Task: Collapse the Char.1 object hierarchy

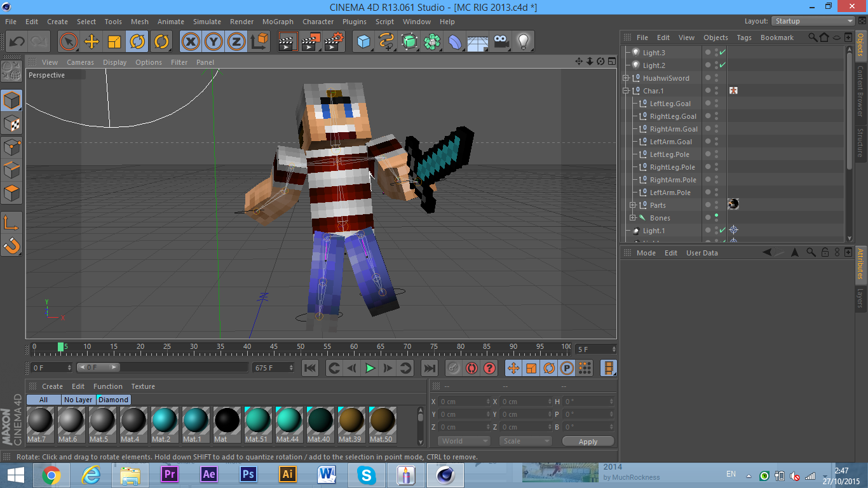Action: click(x=626, y=91)
